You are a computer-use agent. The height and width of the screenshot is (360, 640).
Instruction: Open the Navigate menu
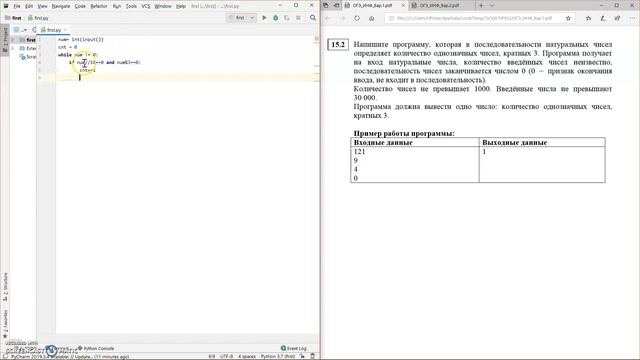point(61,6)
